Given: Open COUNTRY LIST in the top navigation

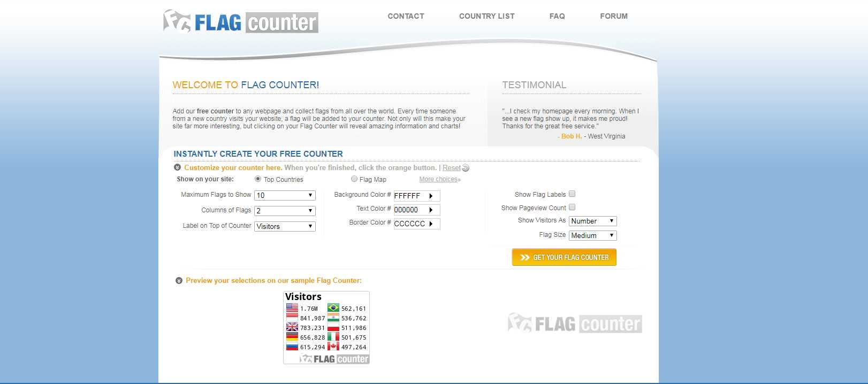Looking at the screenshot, I should click(x=487, y=16).
